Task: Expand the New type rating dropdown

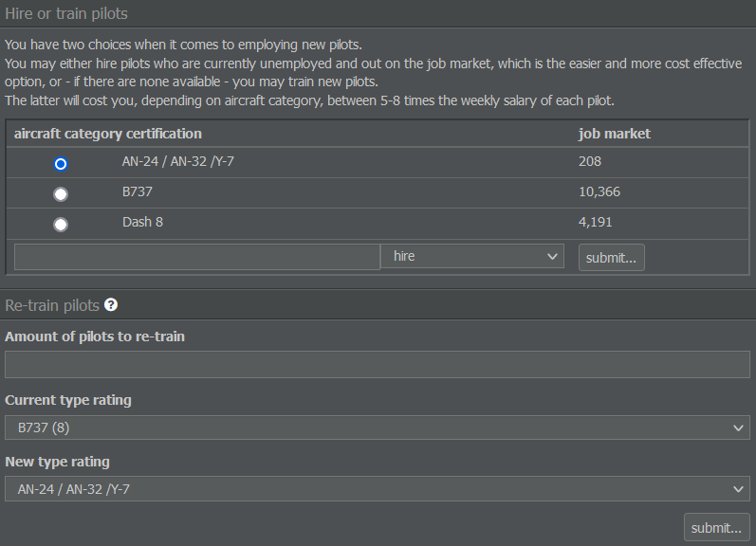Action: [377, 489]
